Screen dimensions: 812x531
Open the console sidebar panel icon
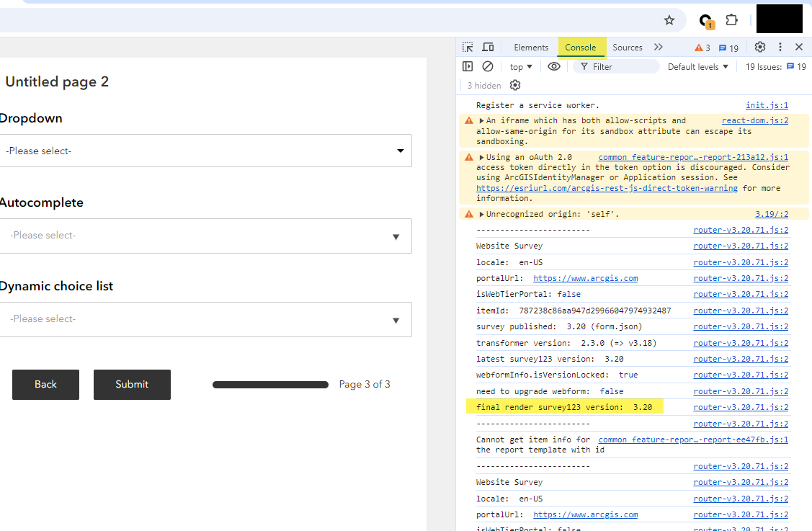[x=468, y=66]
